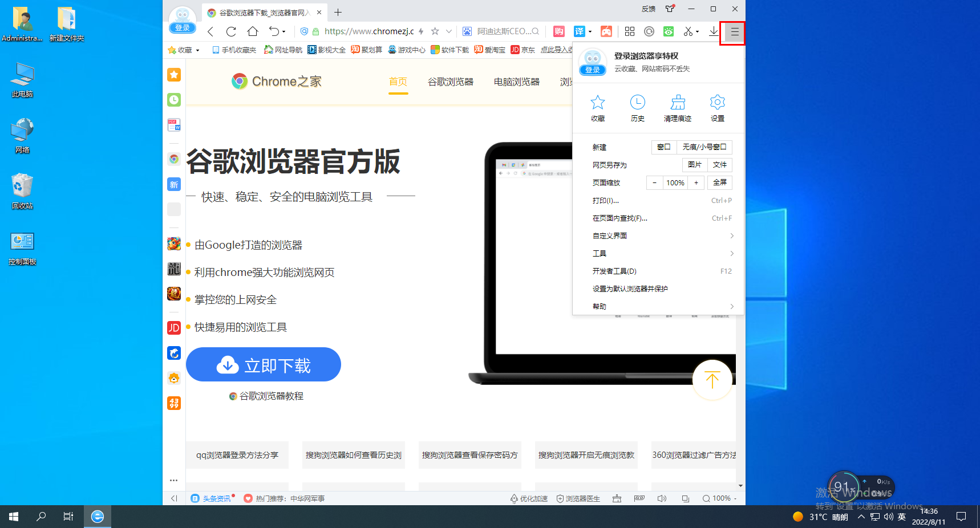Toggle the status bar sound speaker icon
Viewport: 980px width, 528px height.
click(x=662, y=498)
